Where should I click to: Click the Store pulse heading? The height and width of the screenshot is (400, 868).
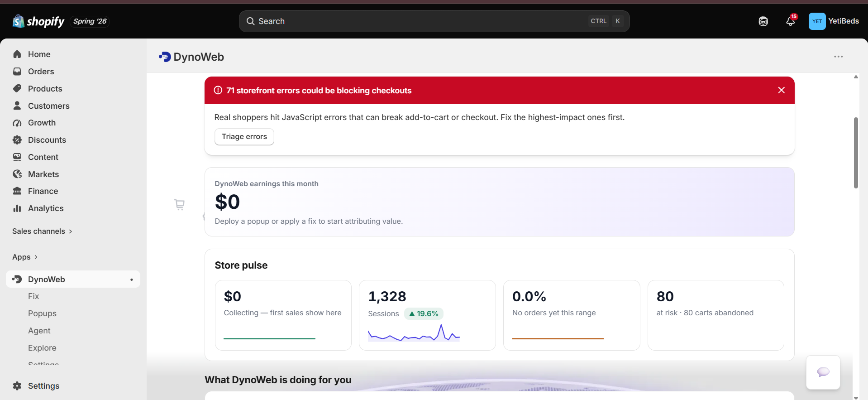tap(241, 265)
